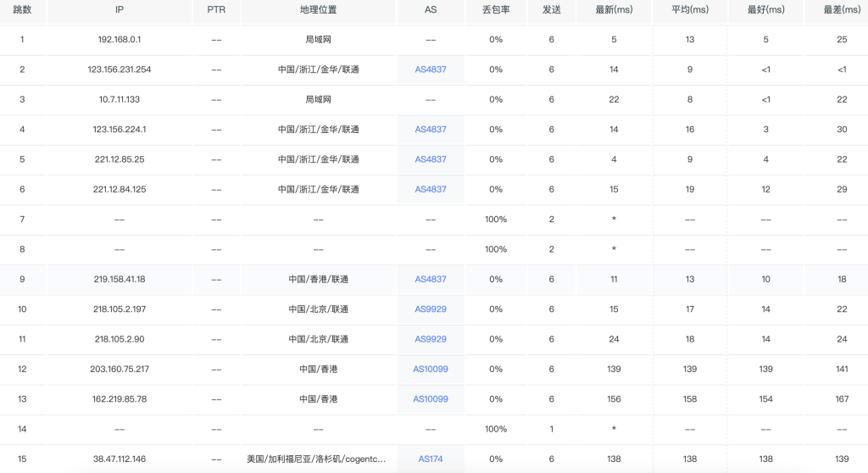Open the AS174 link

click(430, 459)
